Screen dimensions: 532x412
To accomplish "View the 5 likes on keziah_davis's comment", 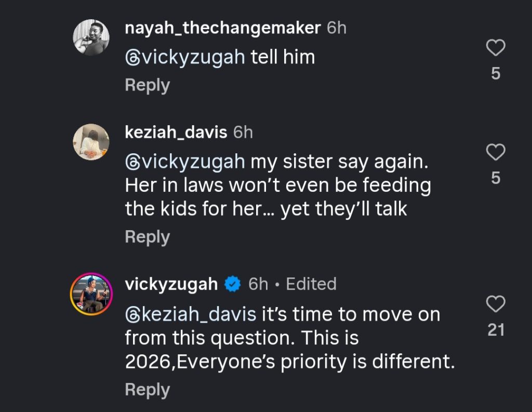I will (496, 178).
